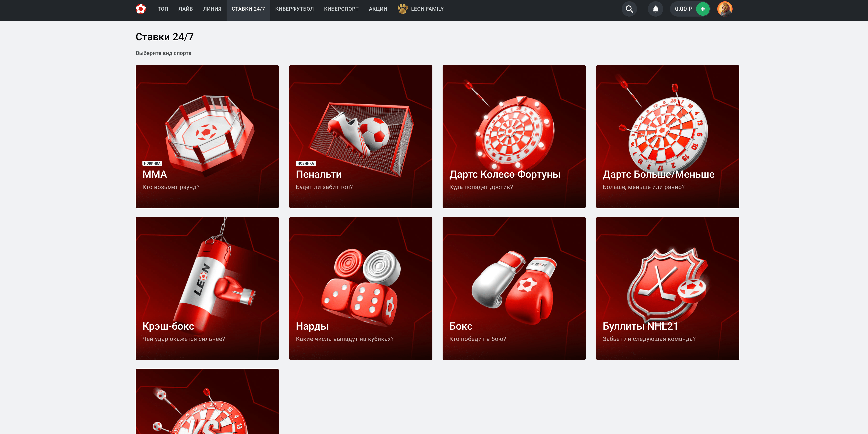Screen dimensions: 868x434
Task: Open the search magnifier icon
Action: coord(629,9)
